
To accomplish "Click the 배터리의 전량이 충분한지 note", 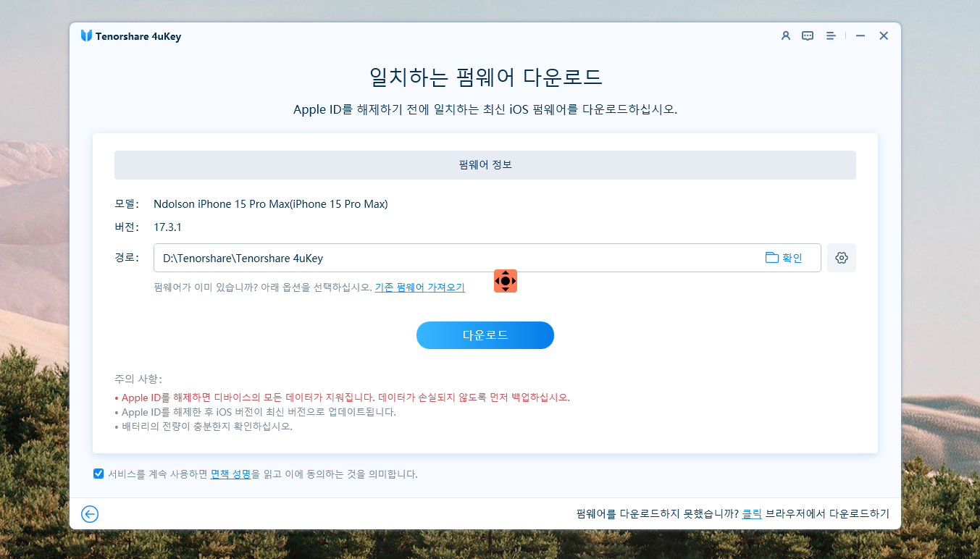I will (204, 426).
